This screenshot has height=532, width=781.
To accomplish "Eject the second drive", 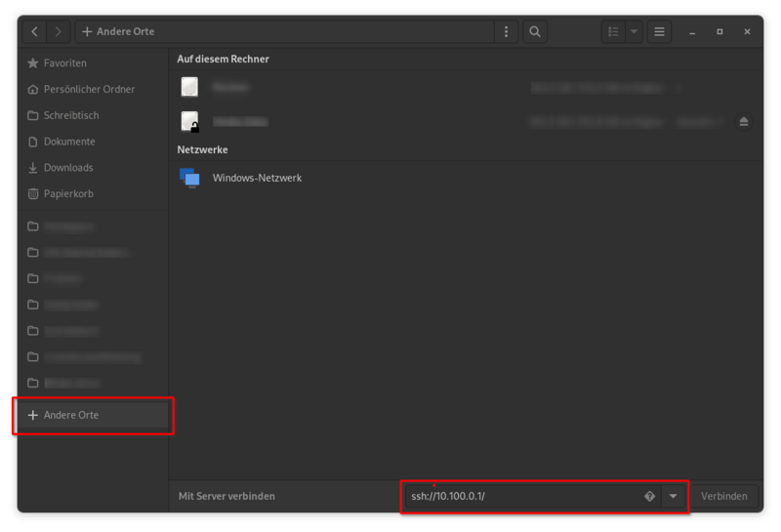I will pyautogui.click(x=744, y=122).
